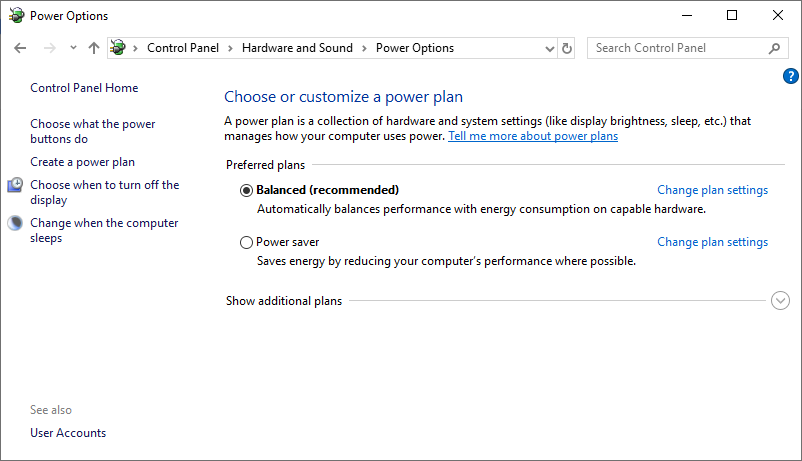Go to Hardware and Sound breadcrumb
Screen dimensions: 802x461
(297, 48)
